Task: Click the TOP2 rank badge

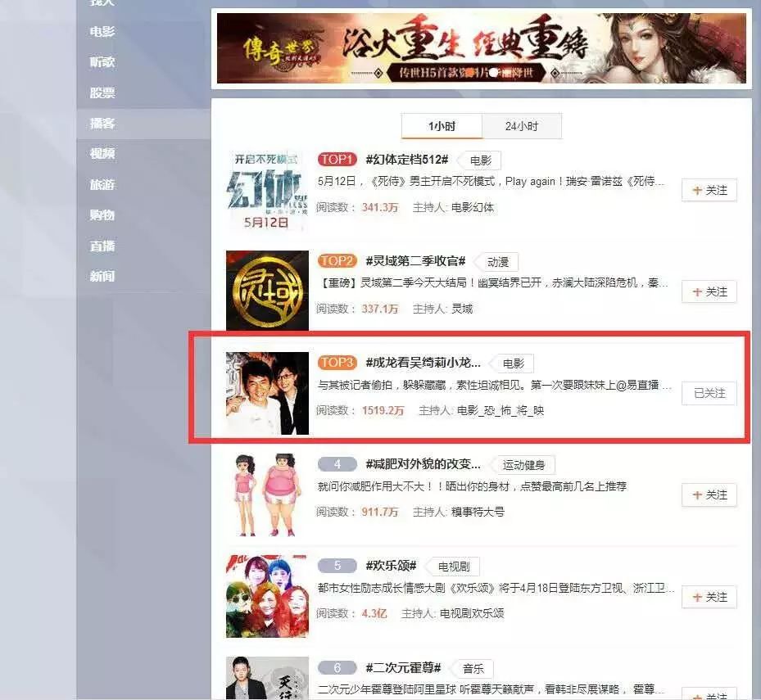Action: tap(337, 261)
